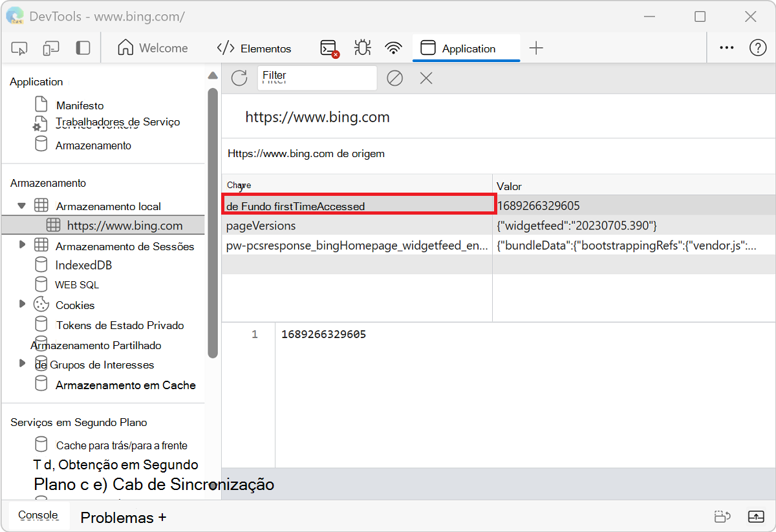Open the network conditions wifi icon

[x=393, y=47]
